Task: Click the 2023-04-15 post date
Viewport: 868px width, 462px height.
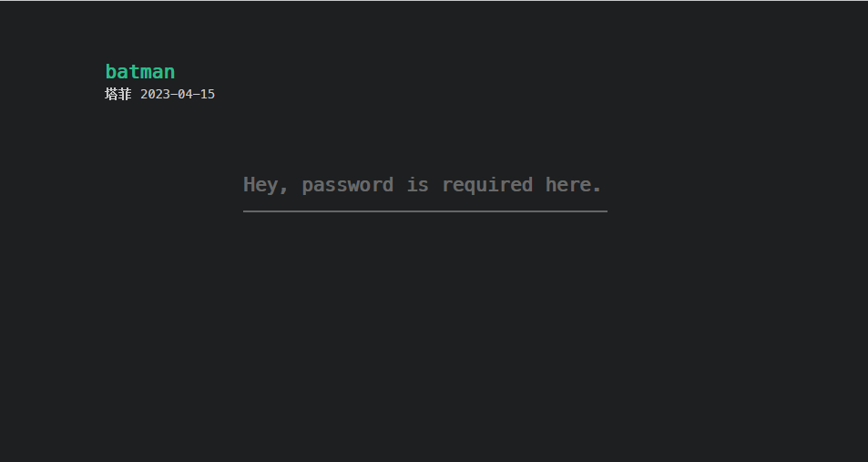Action: coord(178,94)
